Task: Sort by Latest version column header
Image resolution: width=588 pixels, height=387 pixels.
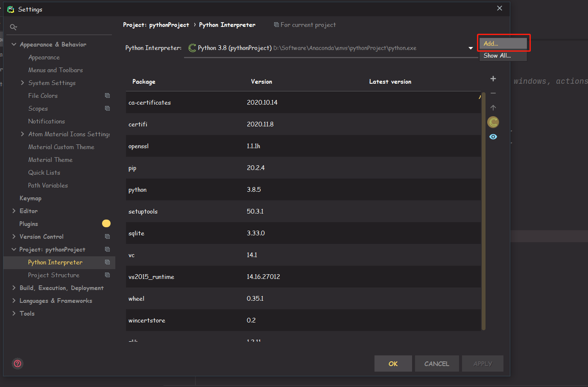Action: (390, 82)
